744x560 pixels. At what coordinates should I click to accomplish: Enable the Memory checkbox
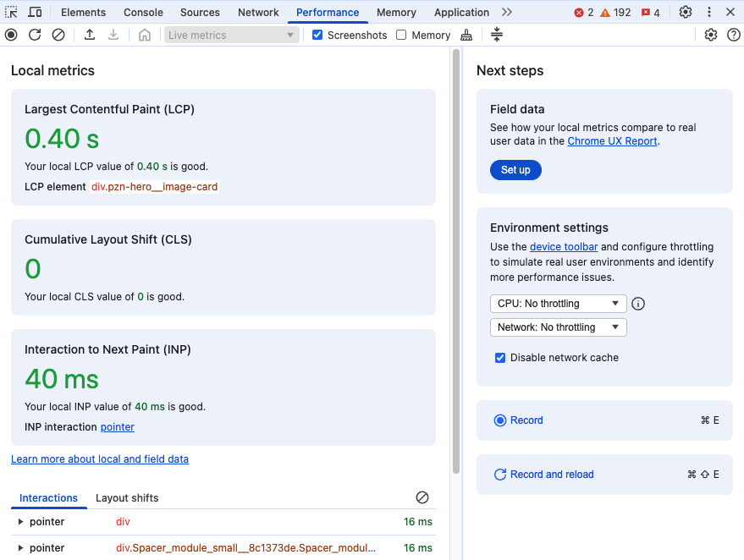(x=401, y=35)
